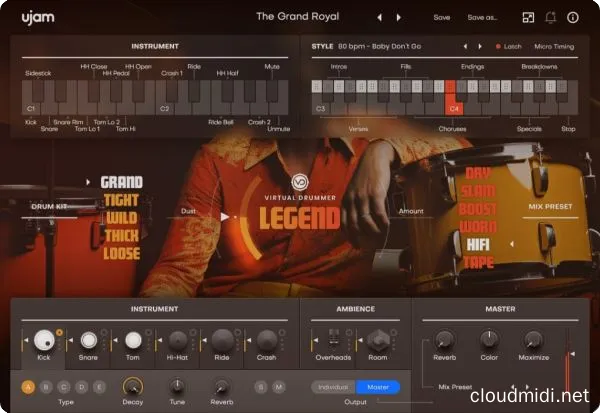The height and width of the screenshot is (413, 600).
Task: Select the Kick instrument knob
Action: (44, 340)
